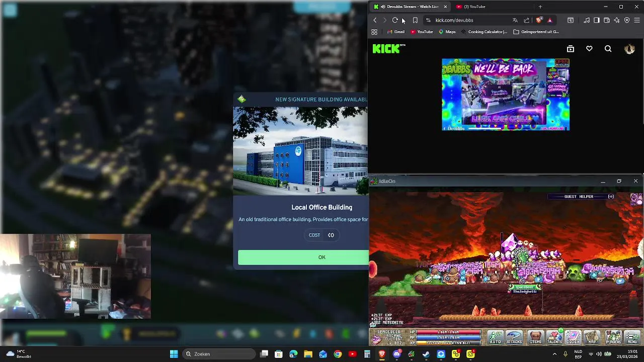Open Brave Wallet icon
The height and width of the screenshot is (362, 644).
[x=607, y=20]
